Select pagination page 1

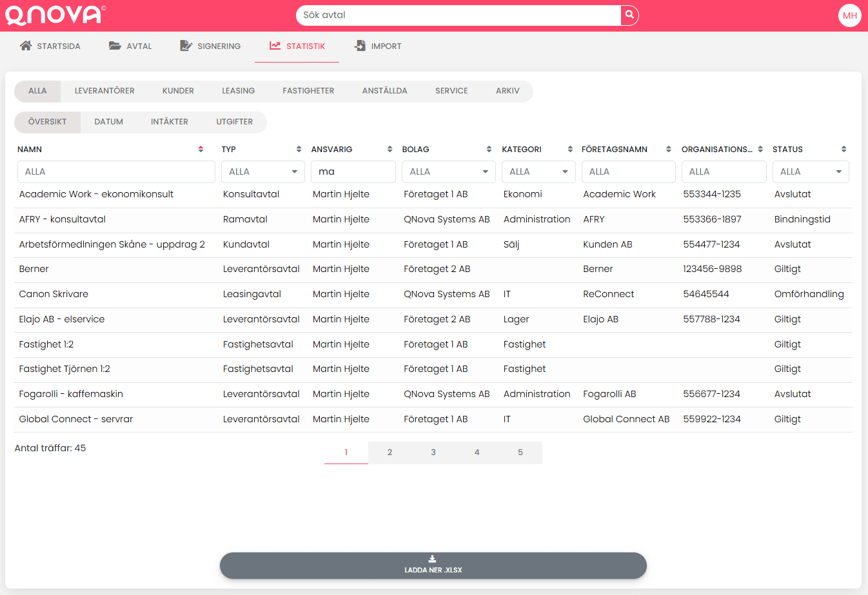(x=346, y=453)
